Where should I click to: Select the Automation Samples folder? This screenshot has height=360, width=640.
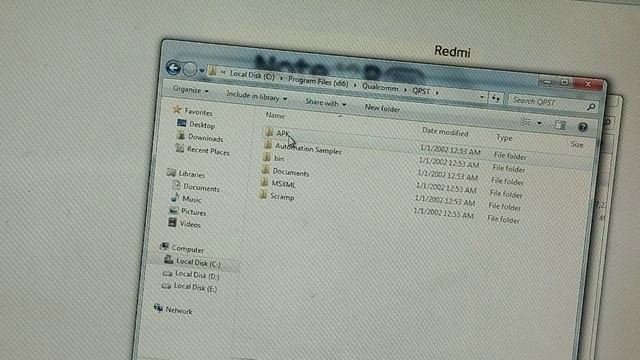(302, 148)
